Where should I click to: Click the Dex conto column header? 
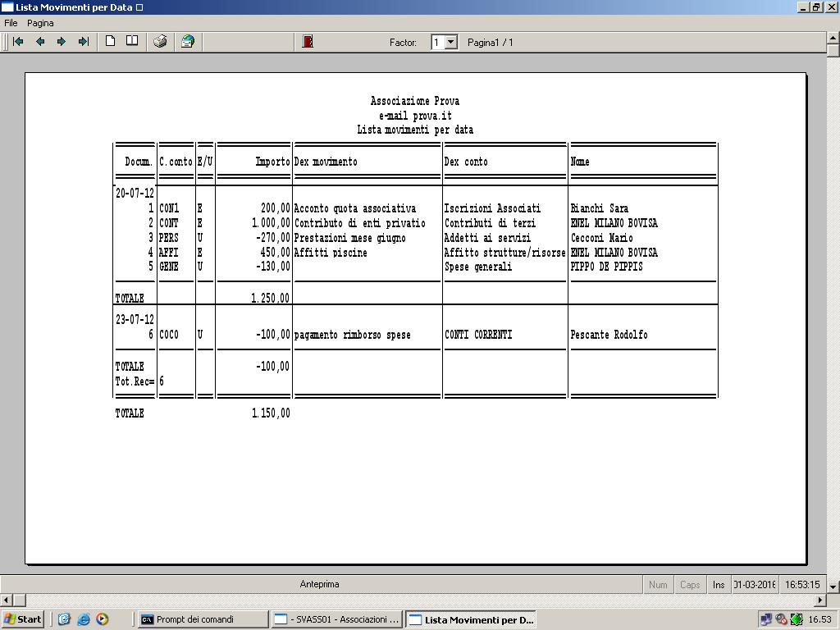[x=466, y=162]
